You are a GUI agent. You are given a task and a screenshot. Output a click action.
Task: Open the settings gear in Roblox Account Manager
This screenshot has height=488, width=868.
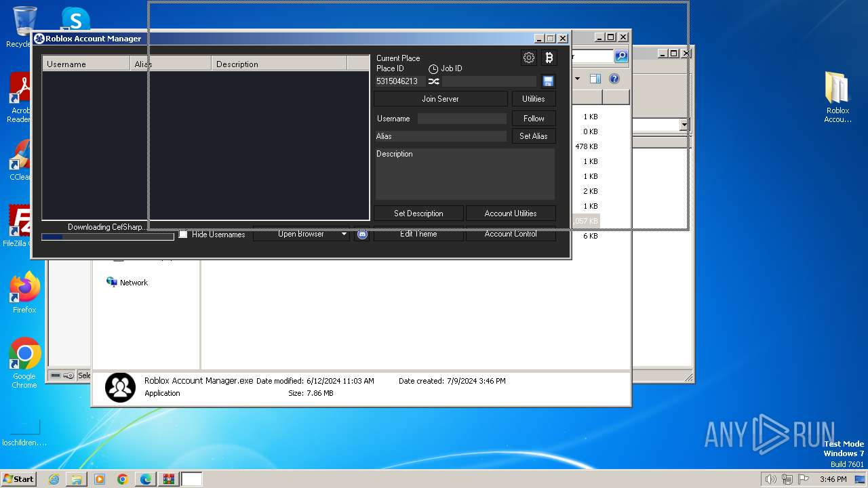529,58
